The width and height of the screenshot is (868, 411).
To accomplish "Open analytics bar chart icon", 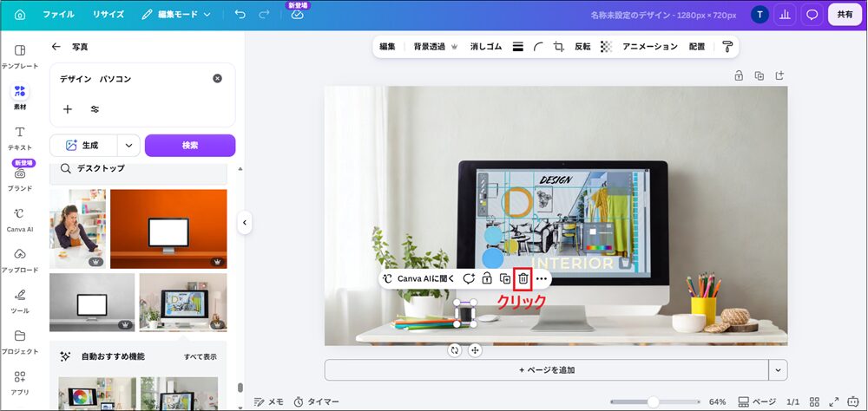I will click(785, 15).
